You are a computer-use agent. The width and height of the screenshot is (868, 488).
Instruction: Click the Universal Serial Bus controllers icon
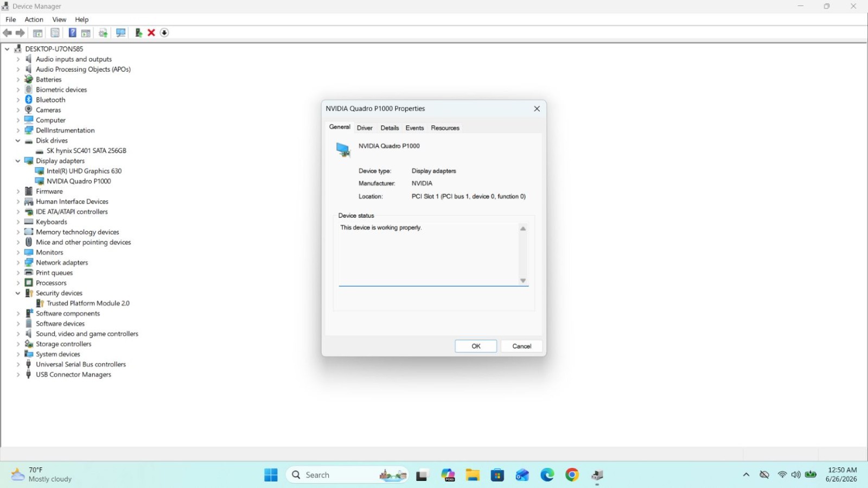pos(29,364)
